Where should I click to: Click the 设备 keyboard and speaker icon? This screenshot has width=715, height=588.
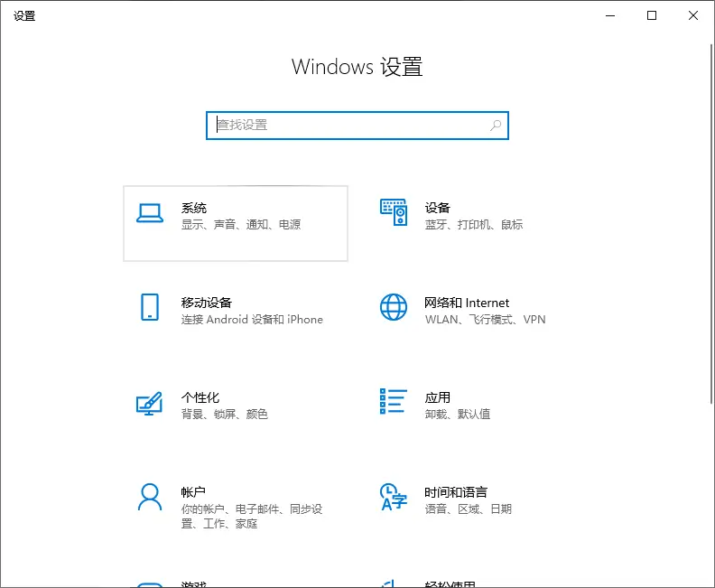(x=394, y=213)
